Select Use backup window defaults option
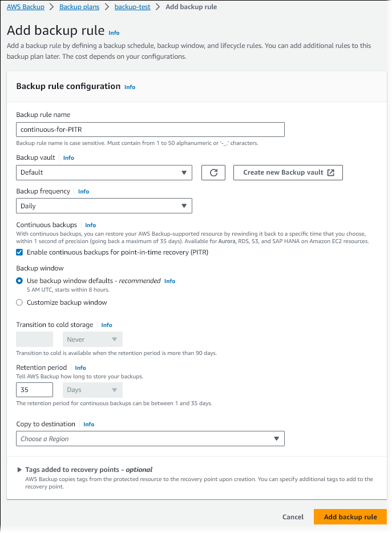Viewport: 392px width, 533px height. pyautogui.click(x=19, y=280)
